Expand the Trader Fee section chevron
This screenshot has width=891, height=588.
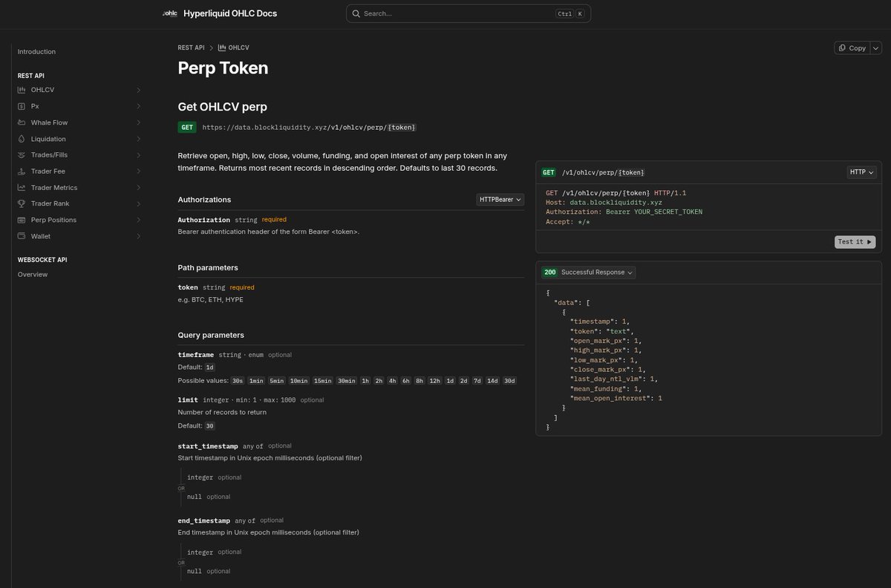pyautogui.click(x=138, y=171)
